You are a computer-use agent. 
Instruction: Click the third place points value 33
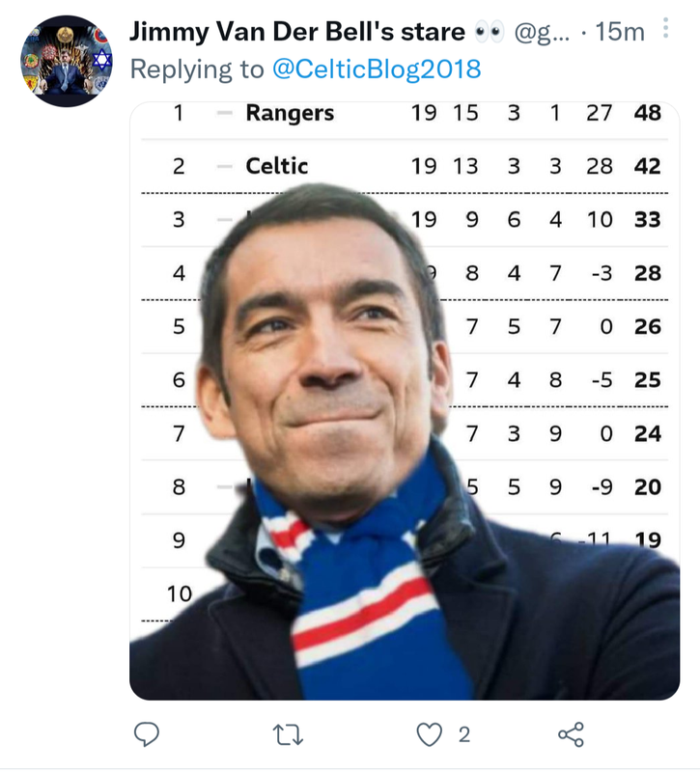tap(647, 220)
